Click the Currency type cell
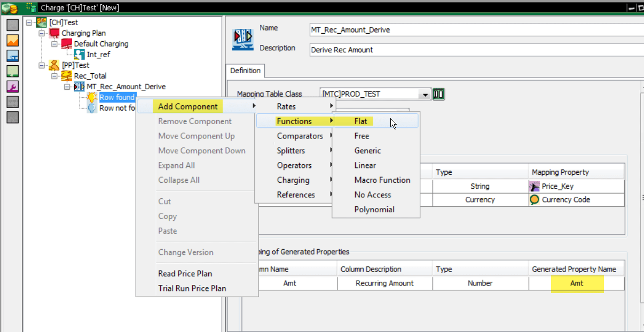Image resolution: width=644 pixels, height=332 pixels. [480, 200]
